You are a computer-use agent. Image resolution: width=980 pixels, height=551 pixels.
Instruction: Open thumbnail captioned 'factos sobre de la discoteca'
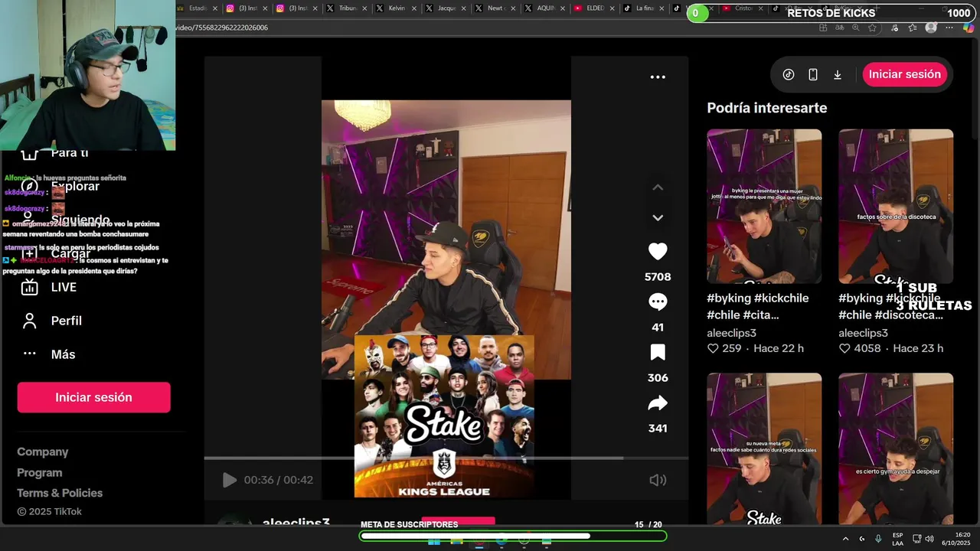click(896, 206)
